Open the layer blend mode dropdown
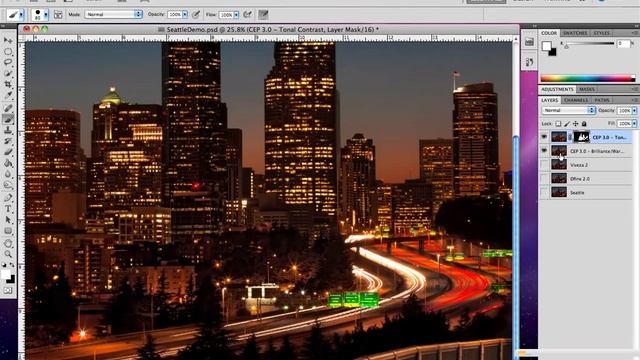The image size is (640, 360). point(569,110)
